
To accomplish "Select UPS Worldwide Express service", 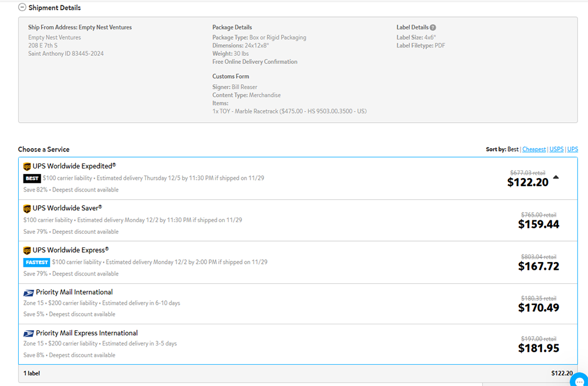I will click(298, 263).
